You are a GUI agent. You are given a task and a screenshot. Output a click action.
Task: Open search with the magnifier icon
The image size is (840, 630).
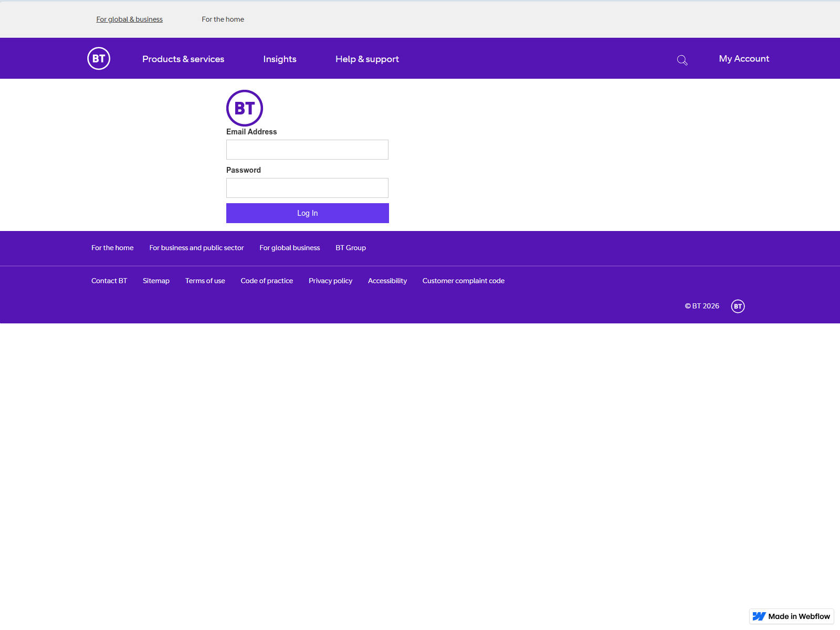coord(682,60)
